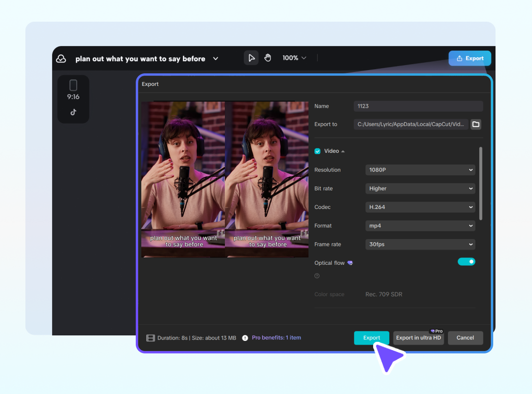Screen dimensions: 532x394
Task: Click the help question mark below Optical flow
Action: (317, 275)
